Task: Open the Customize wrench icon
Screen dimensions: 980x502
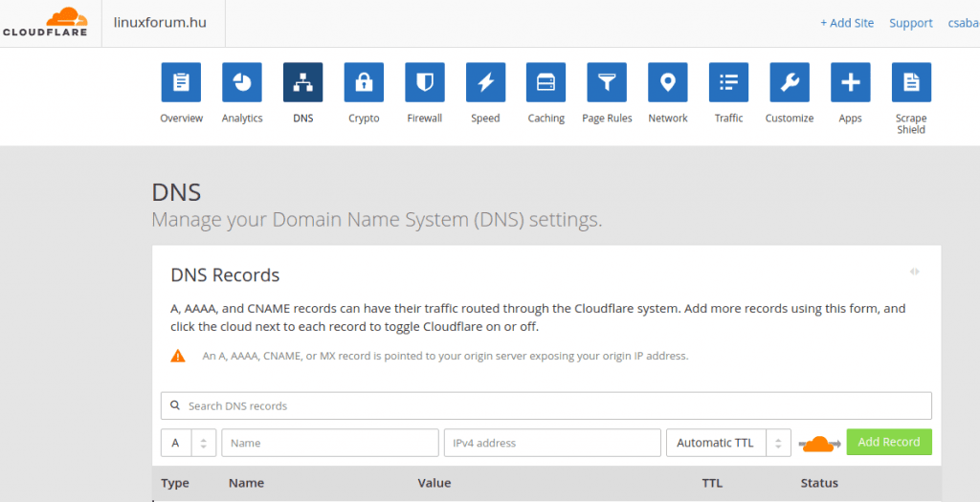Action: 790,83
